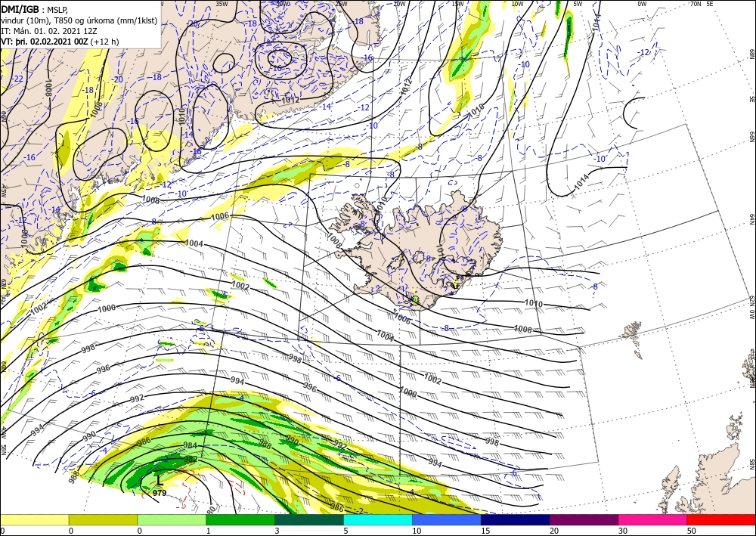Click the 70N latitude label
Image resolution: width=756 pixels, height=536 pixels.
pyautogui.click(x=696, y=4)
